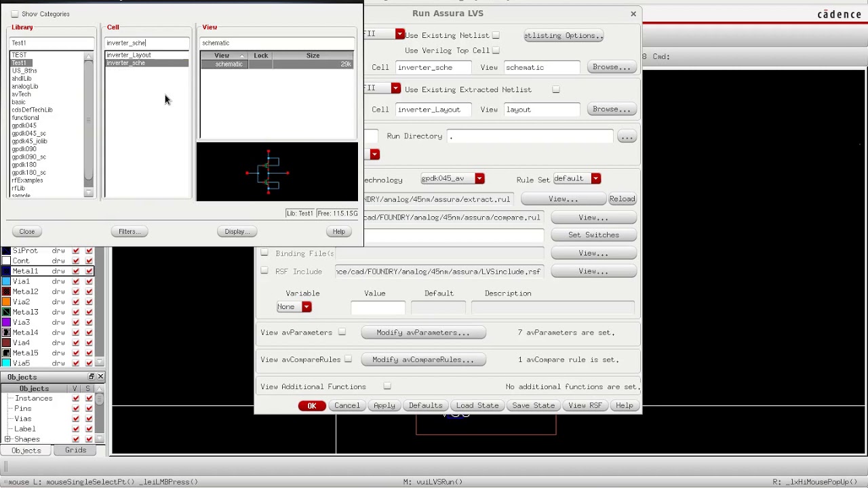Viewport: 868px width, 488px height.
Task: Switch to the Grids tab
Action: tap(76, 451)
